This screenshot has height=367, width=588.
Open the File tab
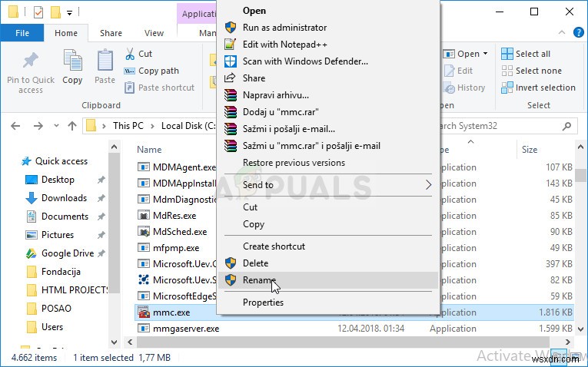click(x=22, y=33)
